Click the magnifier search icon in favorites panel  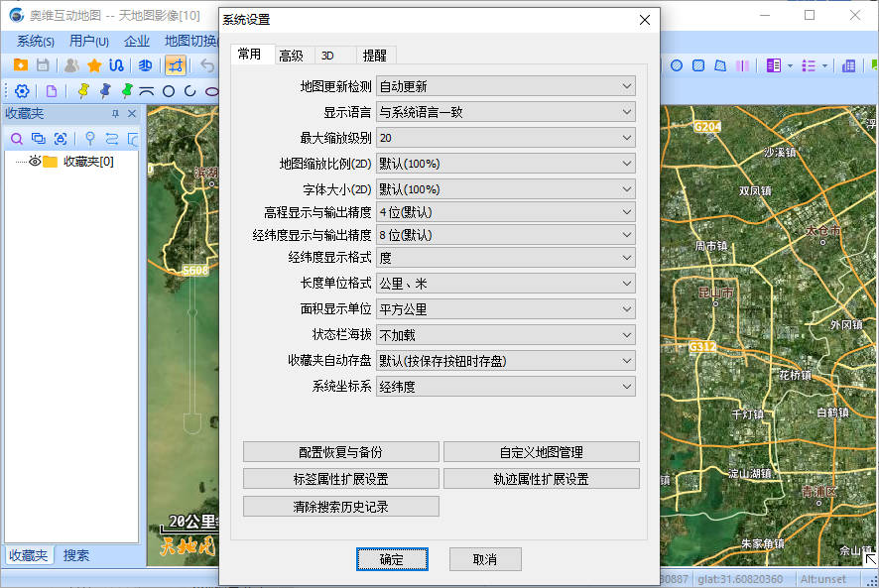[16, 139]
